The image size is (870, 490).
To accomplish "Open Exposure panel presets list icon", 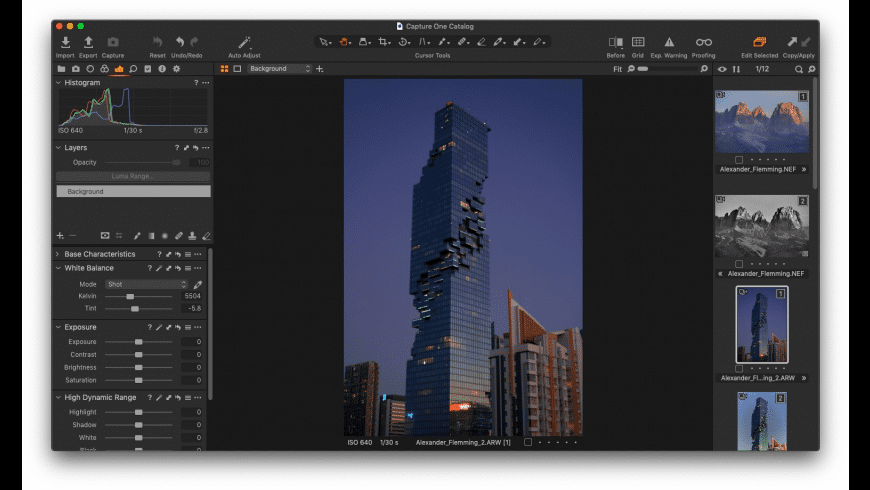I will (188, 327).
